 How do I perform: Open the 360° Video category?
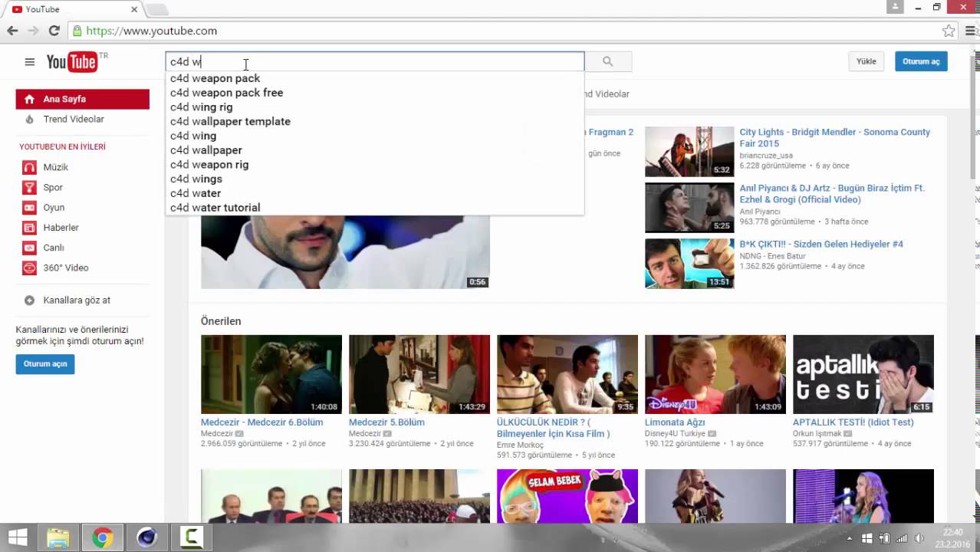pos(66,268)
